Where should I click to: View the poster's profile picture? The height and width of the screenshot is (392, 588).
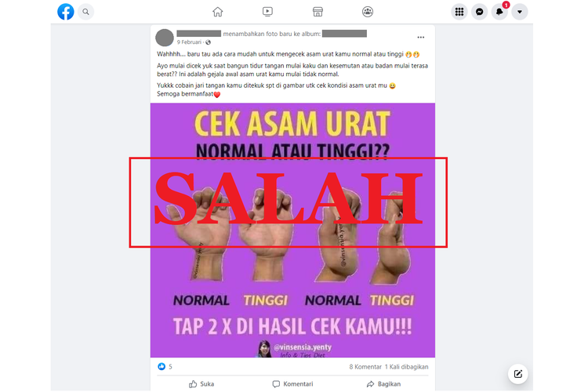coord(165,38)
